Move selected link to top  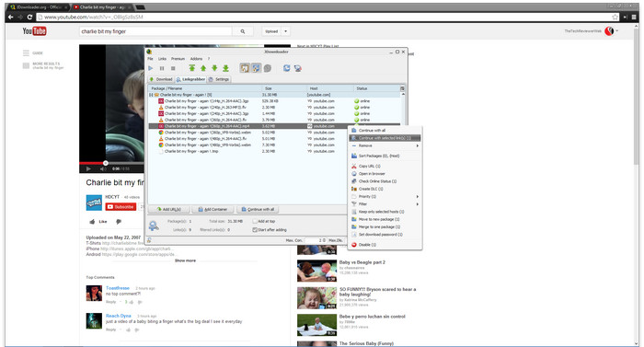pyautogui.click(x=191, y=68)
